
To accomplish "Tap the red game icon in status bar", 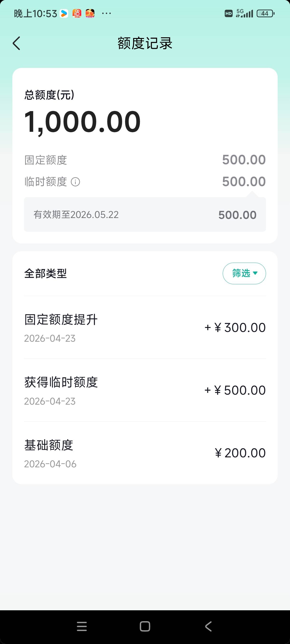I will point(90,14).
